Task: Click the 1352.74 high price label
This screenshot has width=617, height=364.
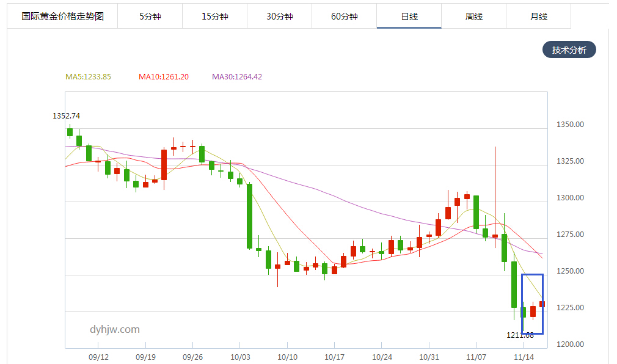Action: point(66,115)
